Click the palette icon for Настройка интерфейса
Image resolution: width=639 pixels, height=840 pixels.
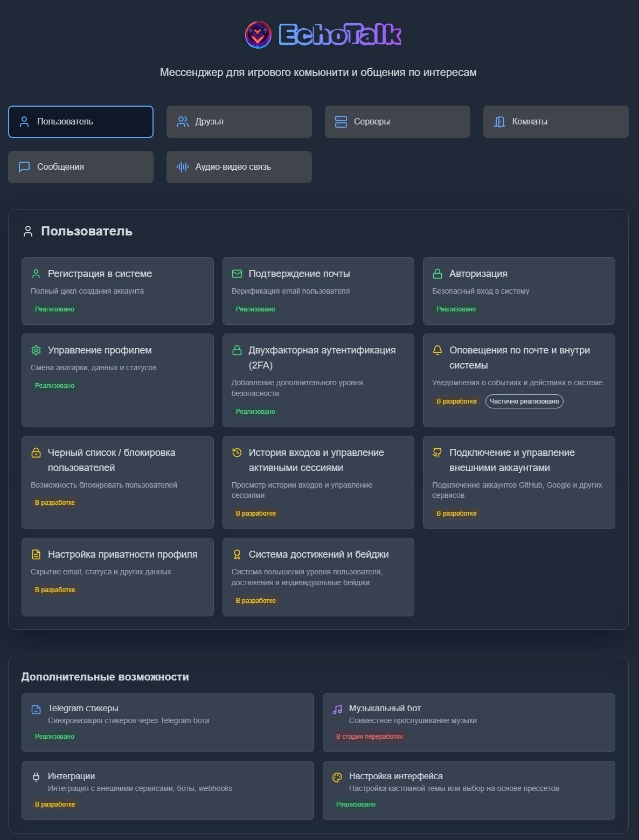pos(337,777)
